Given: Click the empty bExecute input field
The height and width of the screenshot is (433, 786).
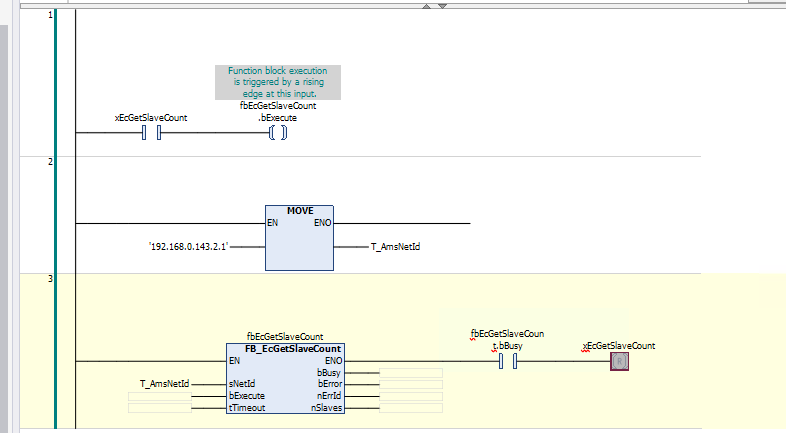Looking at the screenshot, I should tap(160, 396).
